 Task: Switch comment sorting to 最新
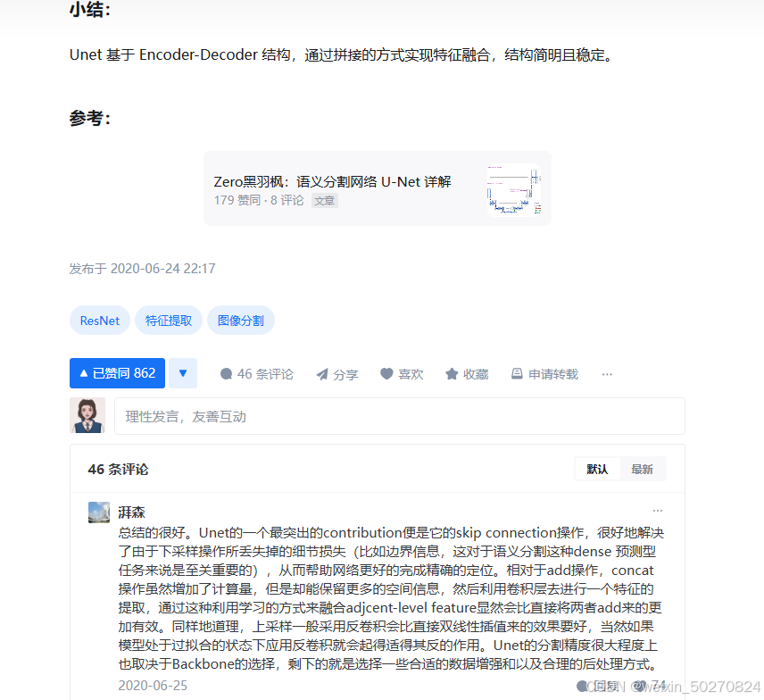pos(642,469)
